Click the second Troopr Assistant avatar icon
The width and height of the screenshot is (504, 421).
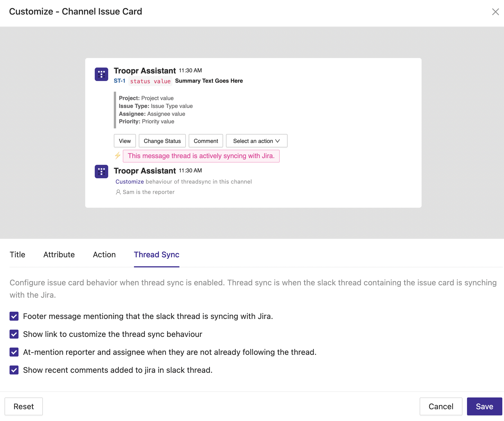tap(101, 172)
